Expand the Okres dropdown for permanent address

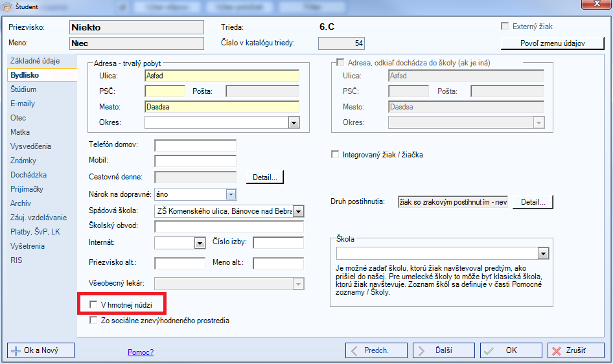click(x=294, y=122)
